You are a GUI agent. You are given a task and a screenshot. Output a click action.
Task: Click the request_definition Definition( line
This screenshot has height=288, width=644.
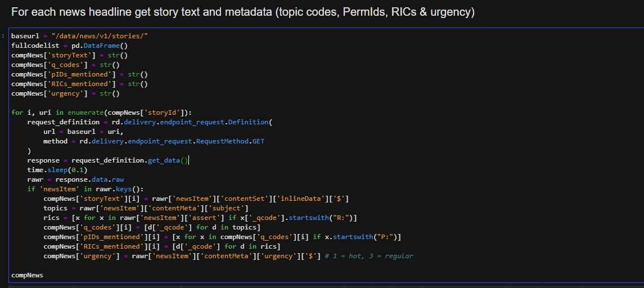tap(150, 122)
